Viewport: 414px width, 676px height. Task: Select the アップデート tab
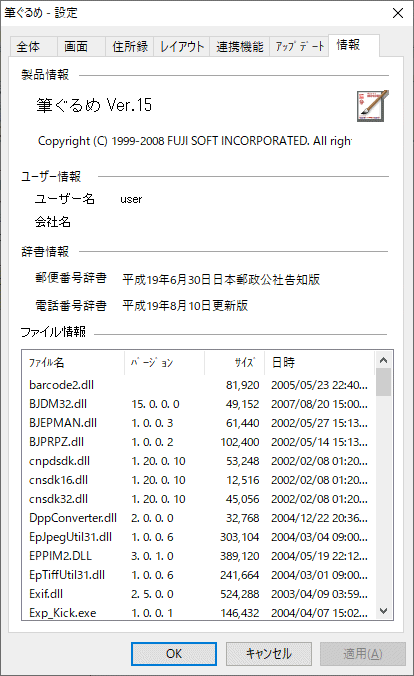point(299,46)
